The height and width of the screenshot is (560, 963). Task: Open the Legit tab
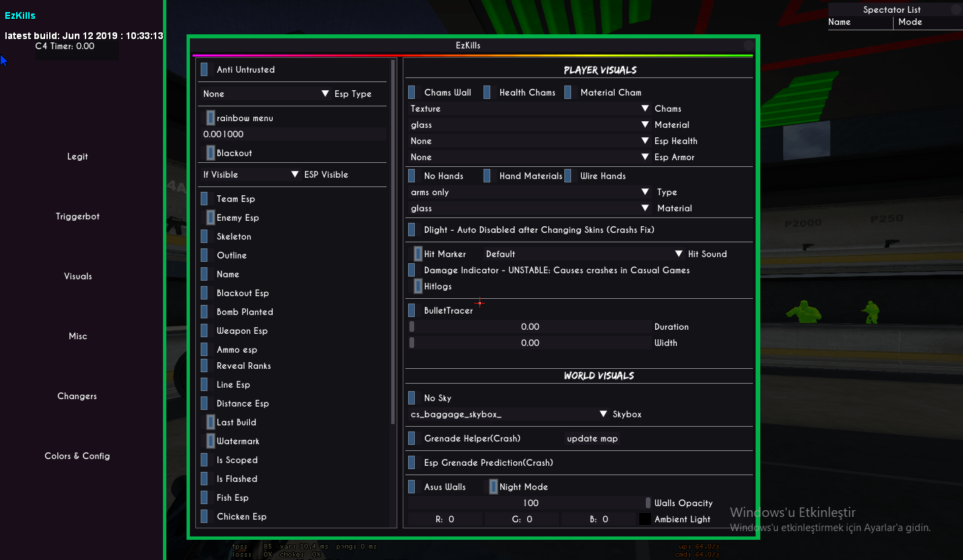point(77,156)
